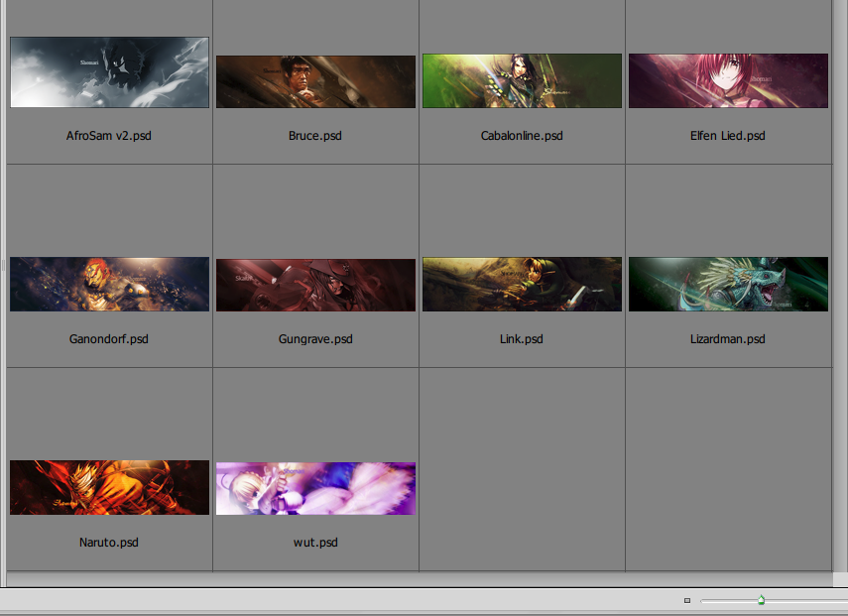The image size is (848, 616).
Task: Click the Link.psd thumbnail image
Action: pos(522,284)
